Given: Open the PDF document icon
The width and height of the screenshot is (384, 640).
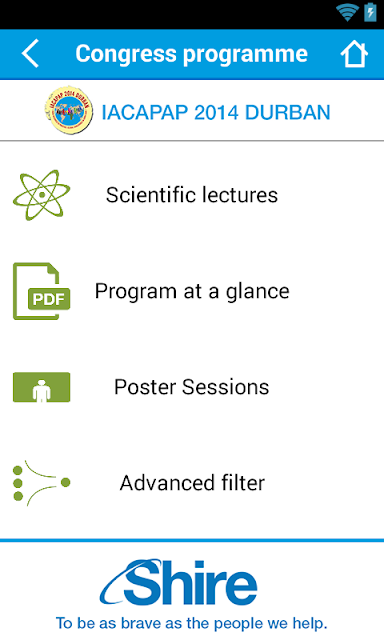Looking at the screenshot, I should pyautogui.click(x=42, y=291).
